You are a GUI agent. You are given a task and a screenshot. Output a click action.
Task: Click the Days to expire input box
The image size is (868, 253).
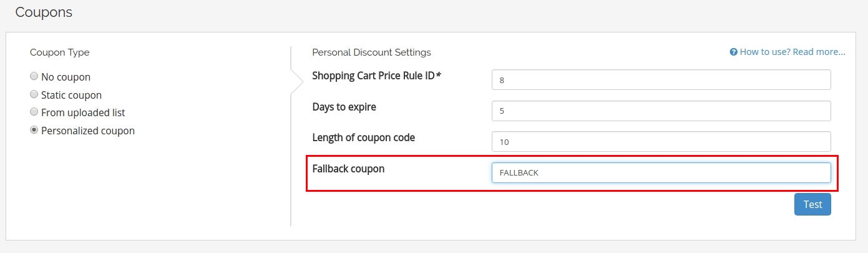coord(661,111)
